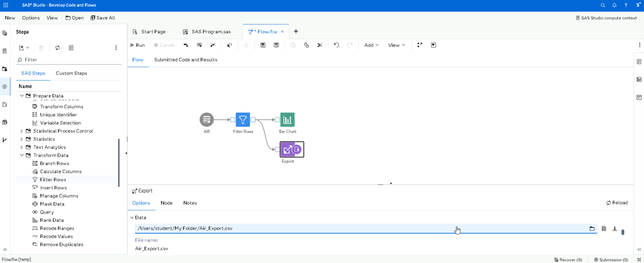
Task: Collapse the Data section
Action: (x=132, y=217)
